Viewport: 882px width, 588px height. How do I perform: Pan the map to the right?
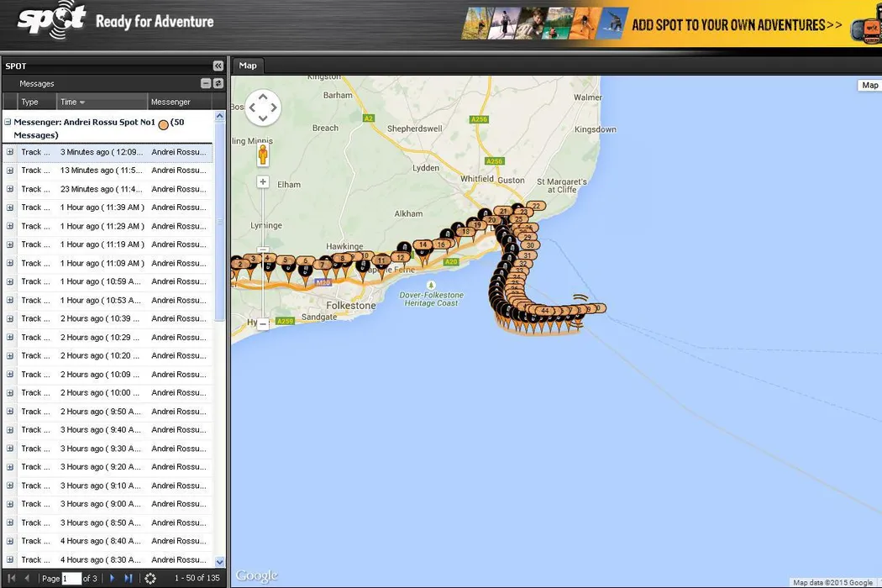275,108
